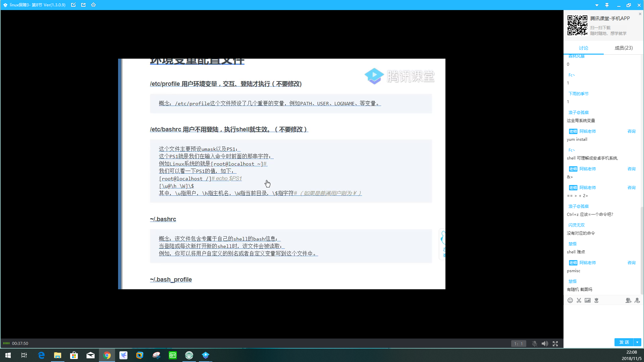The image size is (644, 362).
Task: Open the emoji picker in chat
Action: 570,300
